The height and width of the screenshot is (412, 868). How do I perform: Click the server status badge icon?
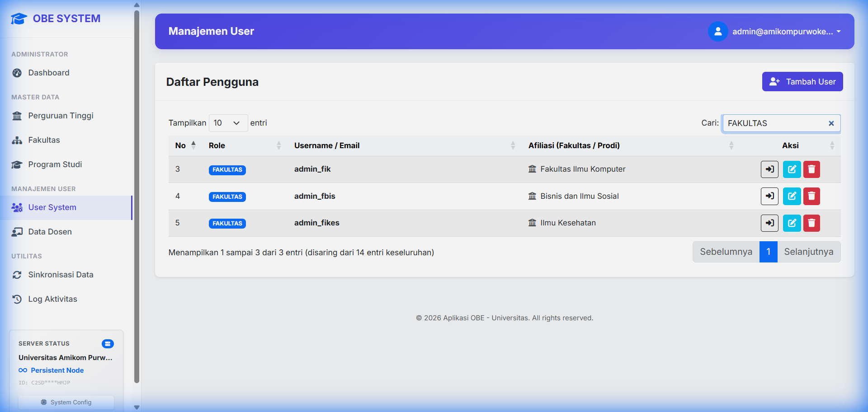click(108, 344)
